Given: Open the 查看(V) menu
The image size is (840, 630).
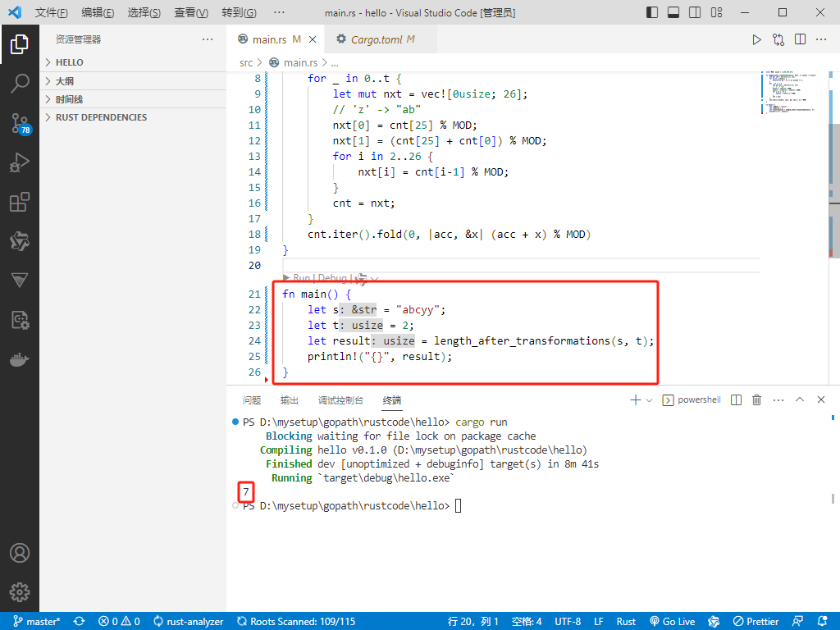Looking at the screenshot, I should click(191, 12).
